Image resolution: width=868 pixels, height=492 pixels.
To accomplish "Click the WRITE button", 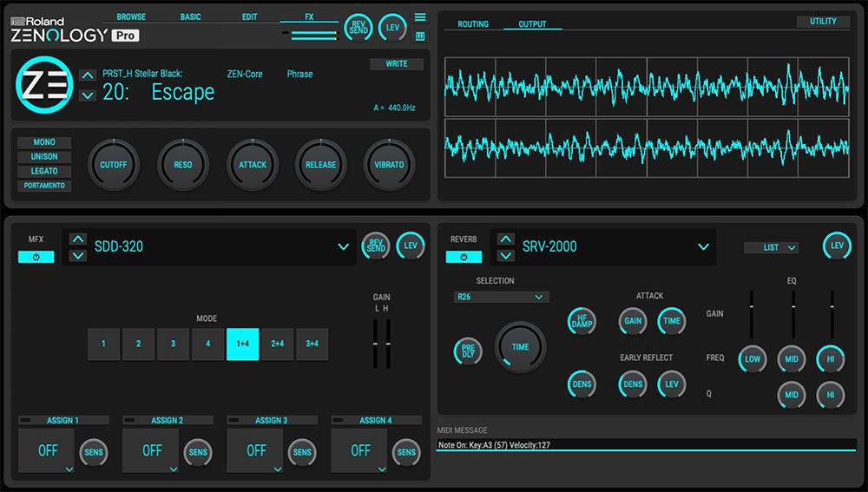I will click(x=397, y=64).
